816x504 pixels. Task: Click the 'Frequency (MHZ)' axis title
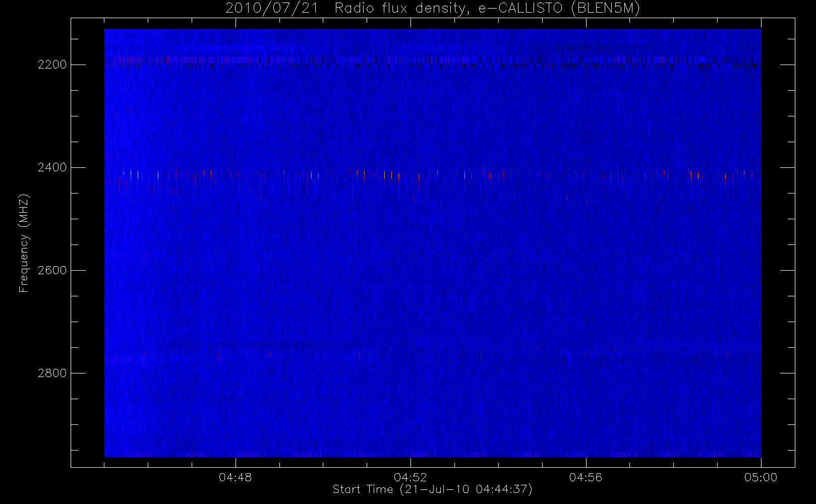24,243
